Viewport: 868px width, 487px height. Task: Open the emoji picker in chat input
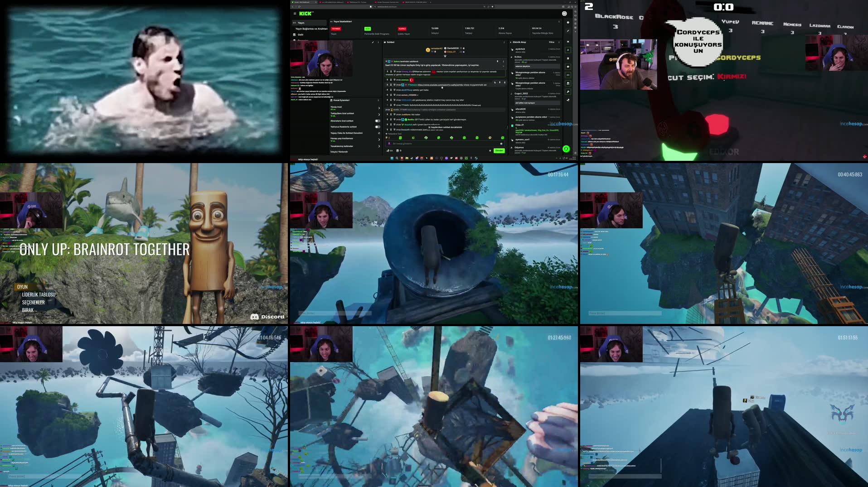click(x=501, y=144)
